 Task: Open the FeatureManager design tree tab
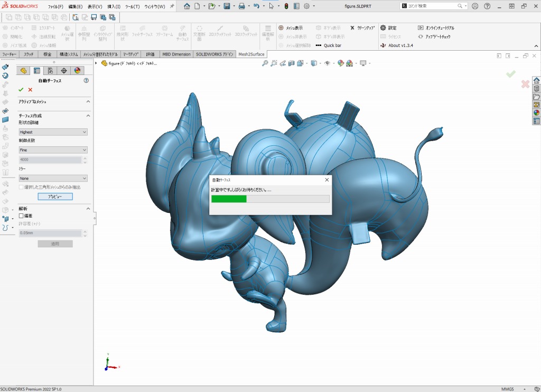tap(23, 70)
